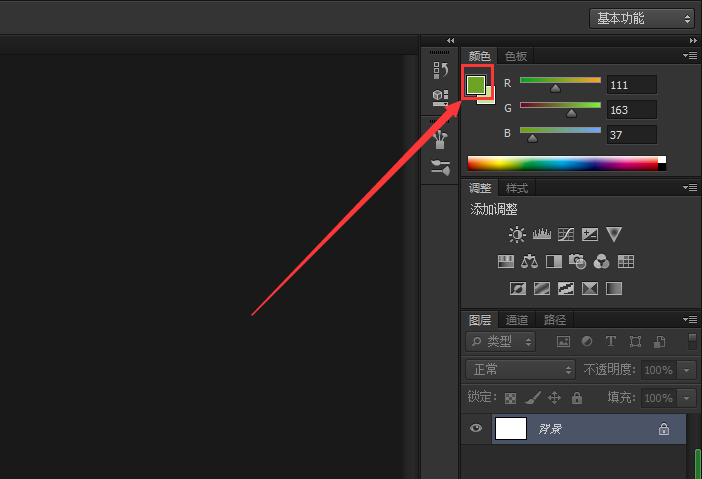Open the 填充 slider arrow
Screen dimensions: 702x479
pos(686,398)
